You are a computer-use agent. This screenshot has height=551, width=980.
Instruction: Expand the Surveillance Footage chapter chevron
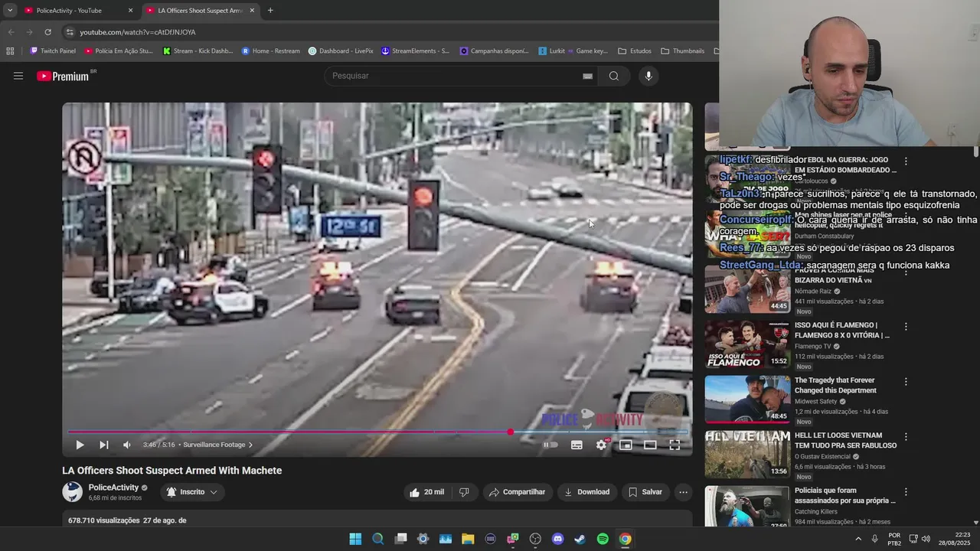250,445
